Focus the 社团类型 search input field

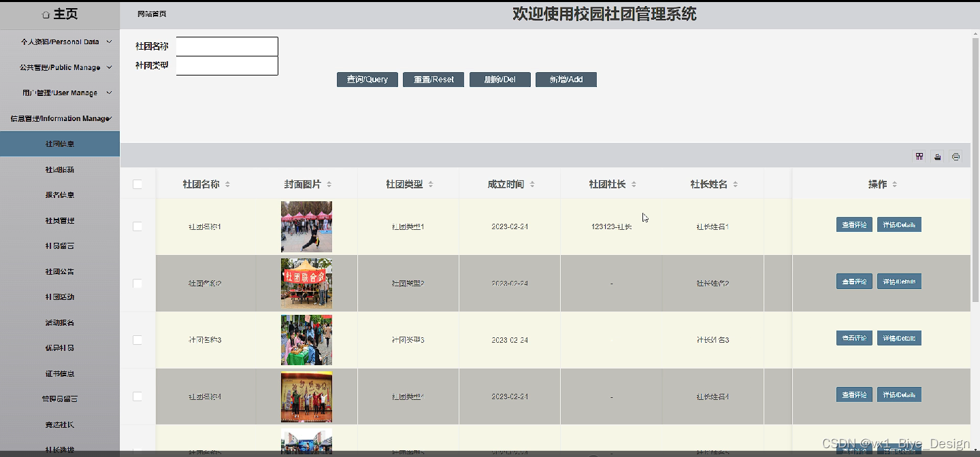point(227,65)
